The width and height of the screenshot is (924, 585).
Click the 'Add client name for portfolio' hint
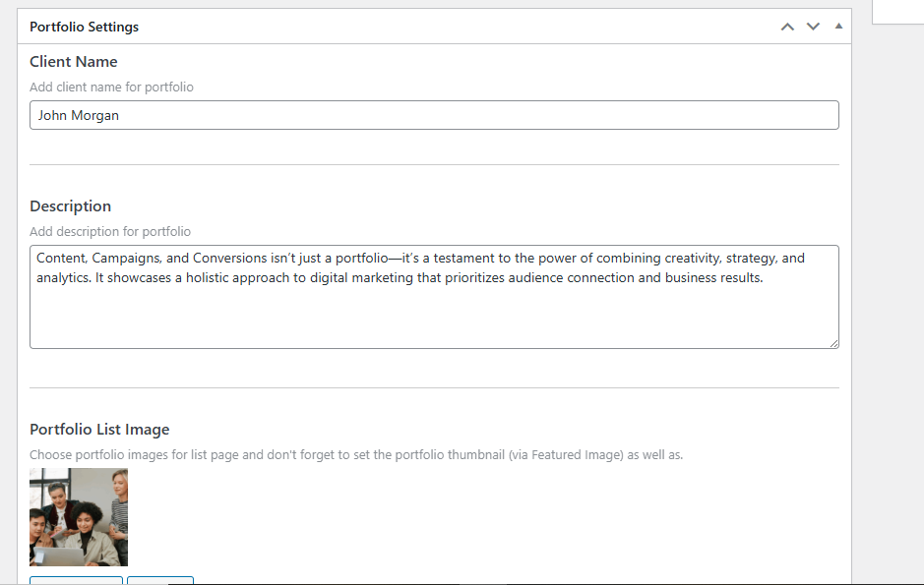pos(111,88)
